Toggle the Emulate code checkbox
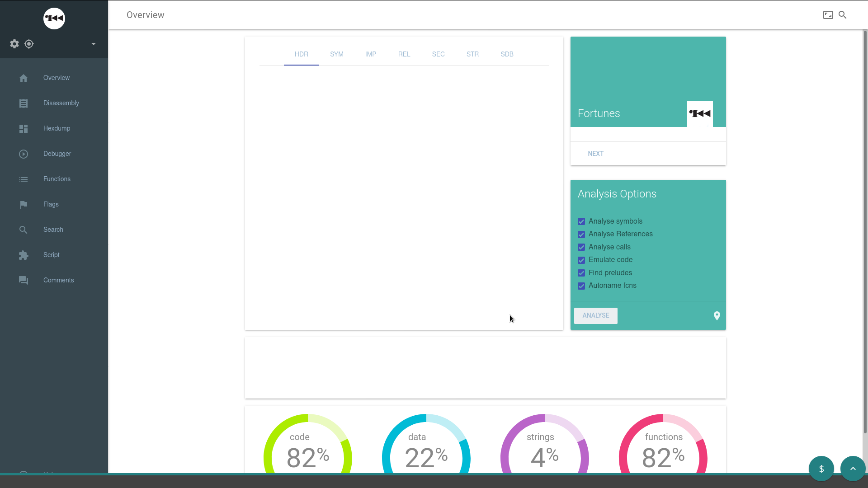868x488 pixels. (581, 260)
